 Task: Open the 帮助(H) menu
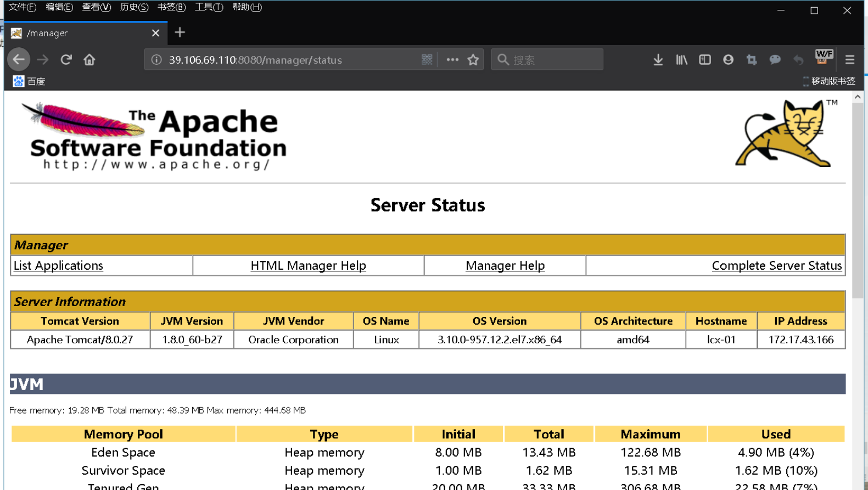point(247,7)
